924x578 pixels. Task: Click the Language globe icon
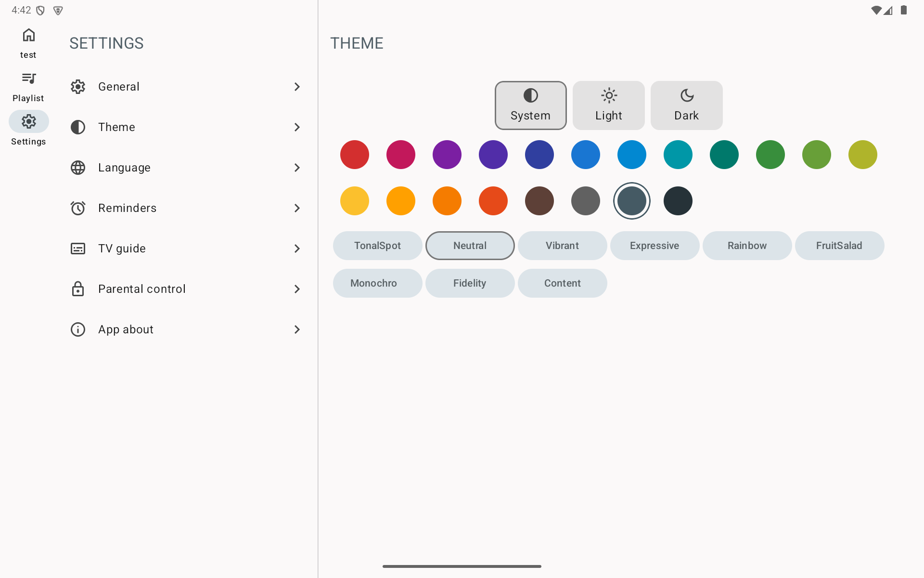tap(78, 168)
